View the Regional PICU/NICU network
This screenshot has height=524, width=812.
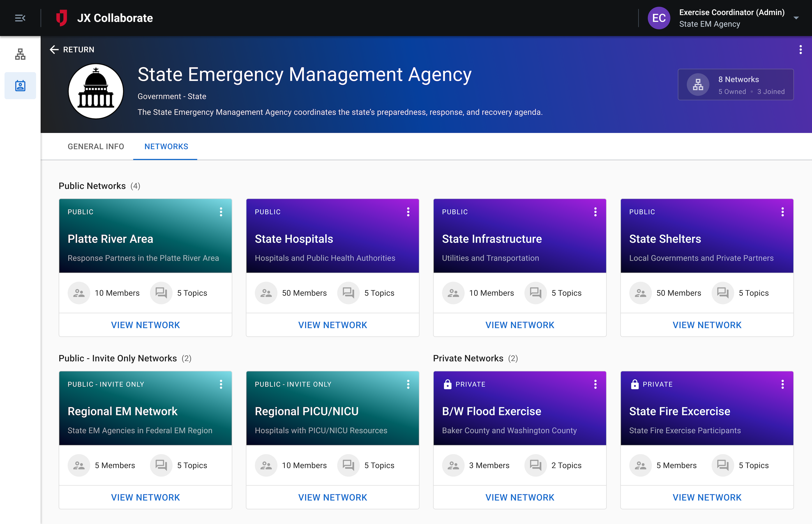333,497
